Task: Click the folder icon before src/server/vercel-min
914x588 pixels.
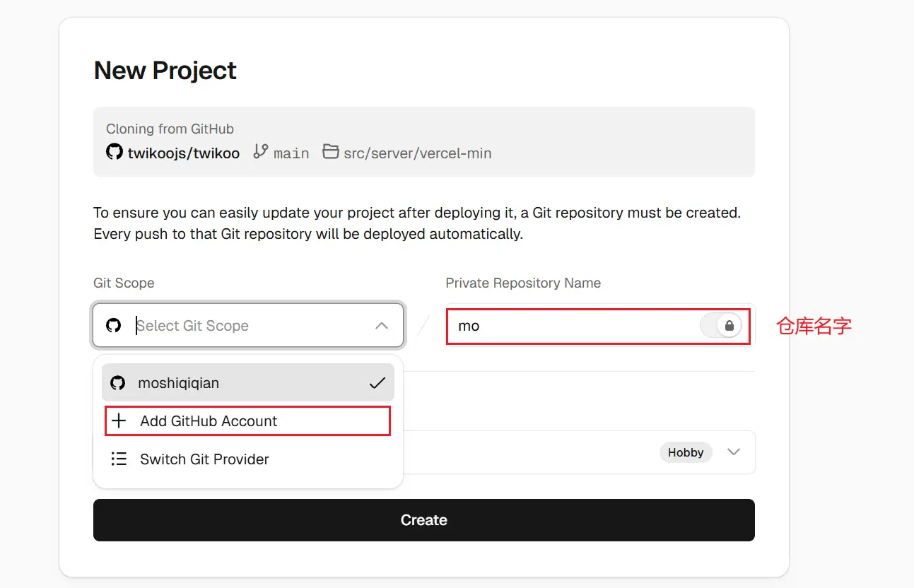Action: point(330,152)
